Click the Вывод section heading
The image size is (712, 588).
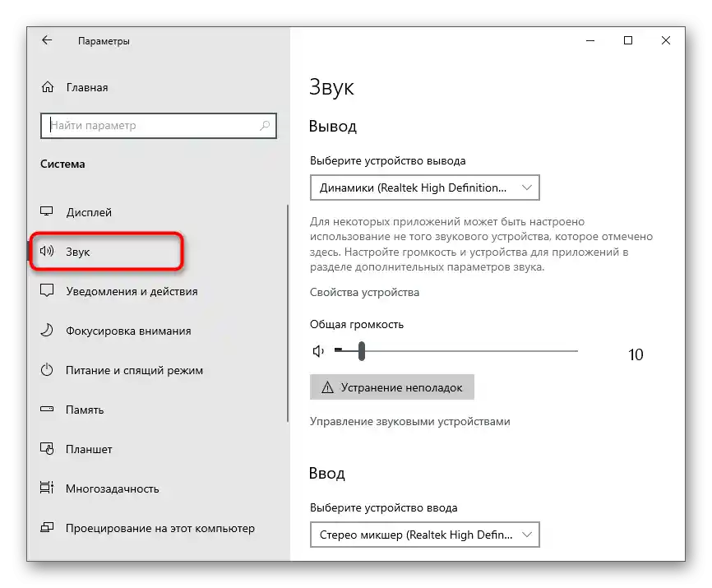pos(332,126)
